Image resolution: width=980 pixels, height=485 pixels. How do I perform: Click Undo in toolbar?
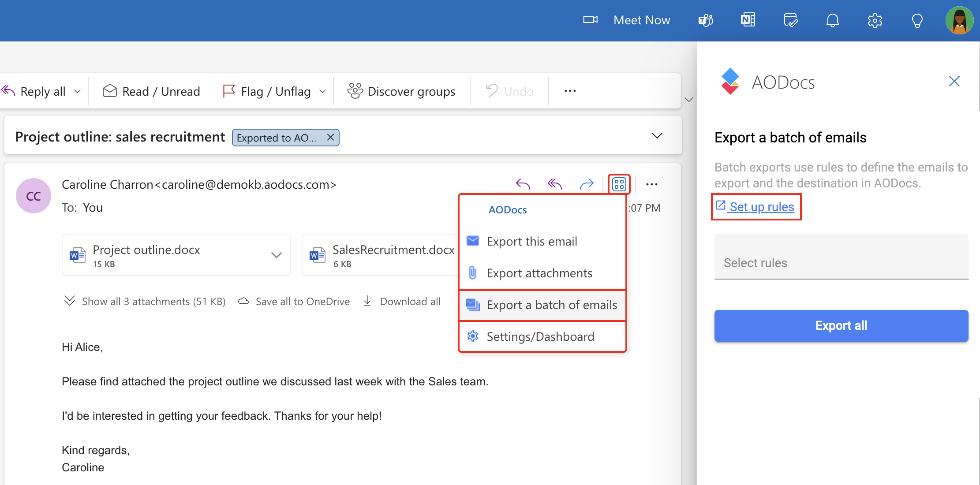tap(509, 91)
